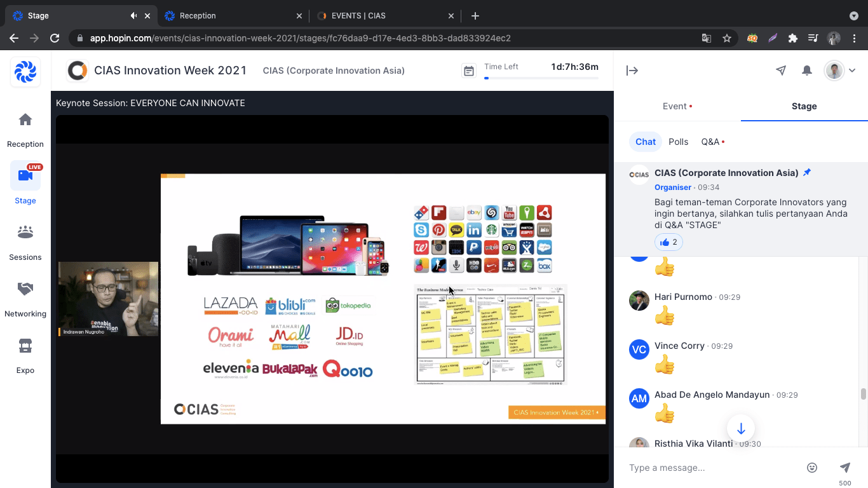868x488 pixels.
Task: Click the browser address bar URL
Action: pos(301,38)
